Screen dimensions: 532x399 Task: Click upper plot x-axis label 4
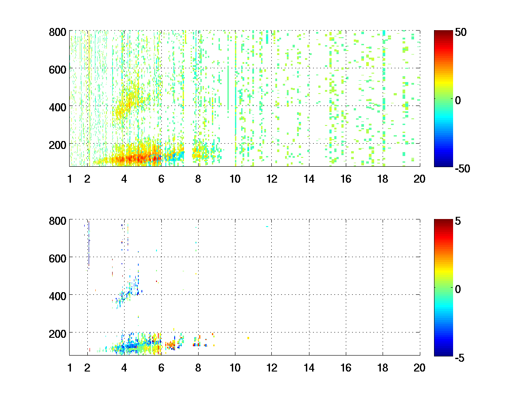tap(124, 179)
